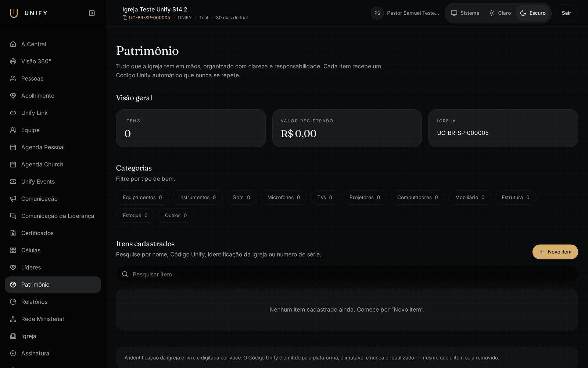Filter by Mobiliário category
588x368 pixels.
point(470,198)
